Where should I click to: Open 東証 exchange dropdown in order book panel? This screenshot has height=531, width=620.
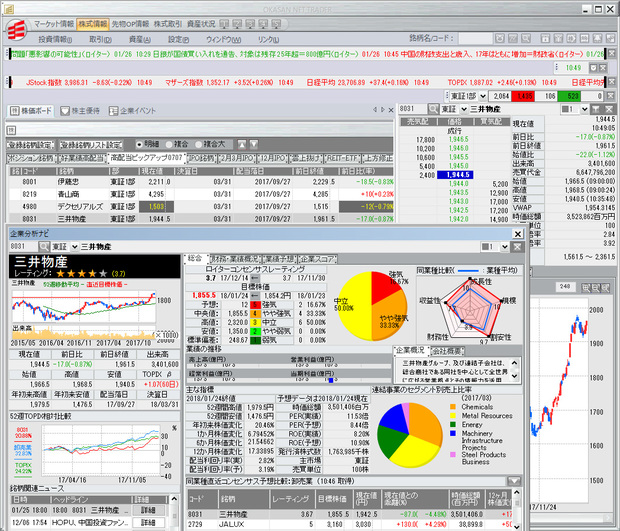pyautogui.click(x=464, y=109)
